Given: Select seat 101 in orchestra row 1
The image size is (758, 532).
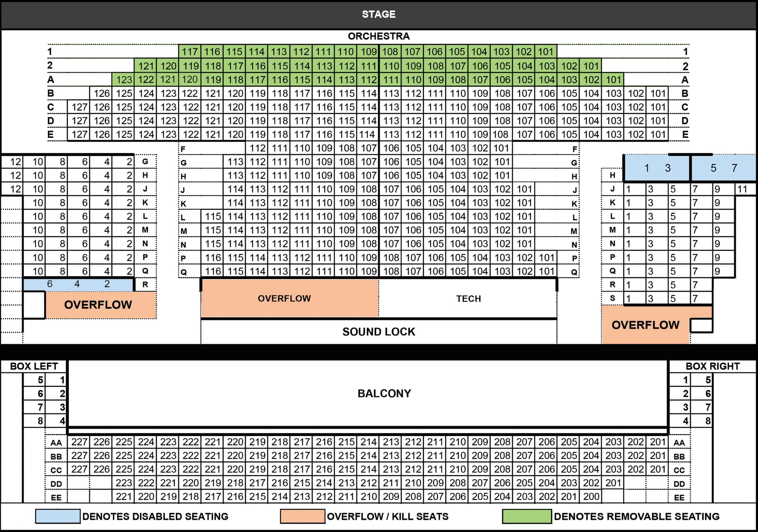Looking at the screenshot, I should coord(546,51).
